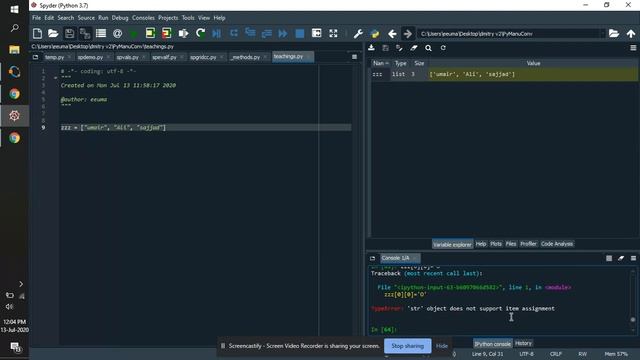The image size is (640, 360).
Task: Open the Search menu
Action: (x=66, y=18)
